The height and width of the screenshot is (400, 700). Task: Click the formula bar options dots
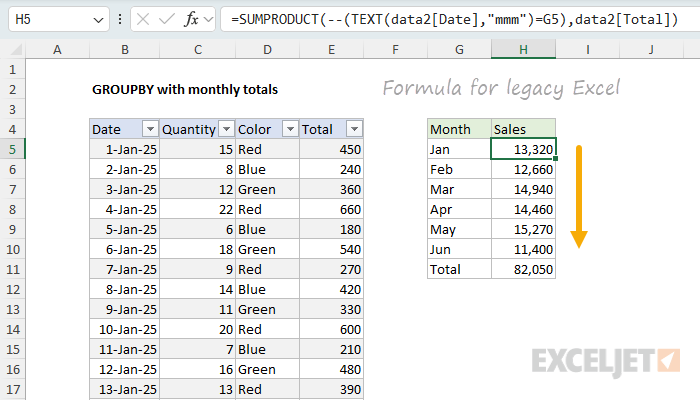(120, 19)
